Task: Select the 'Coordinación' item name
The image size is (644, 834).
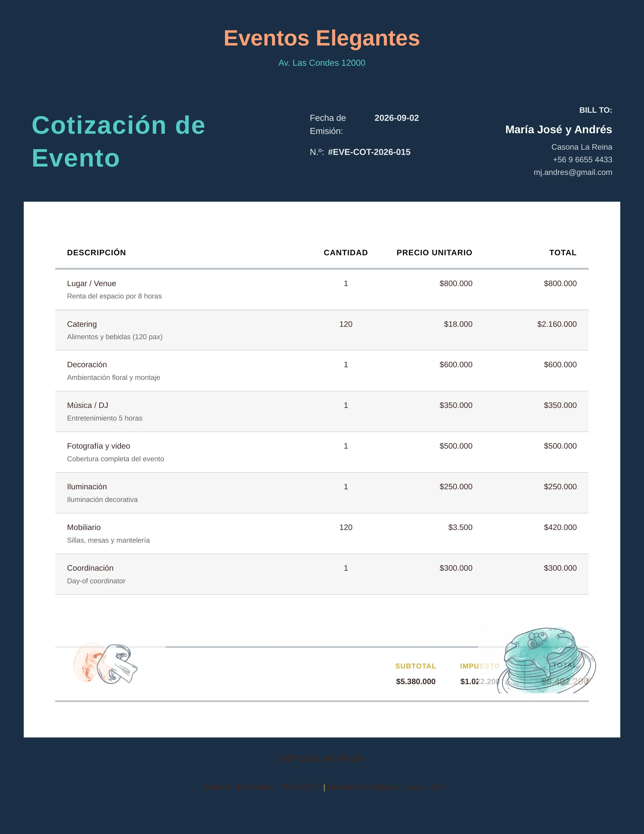Action: coord(90,568)
